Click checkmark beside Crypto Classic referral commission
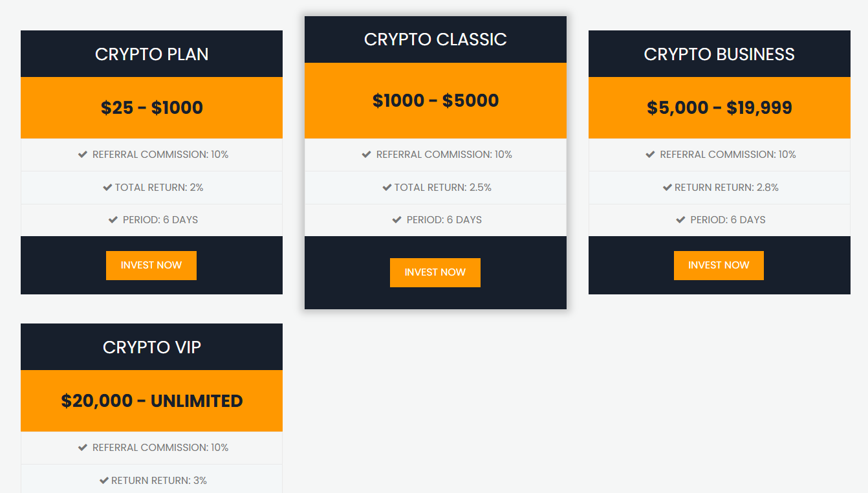This screenshot has width=868, height=493. point(367,155)
